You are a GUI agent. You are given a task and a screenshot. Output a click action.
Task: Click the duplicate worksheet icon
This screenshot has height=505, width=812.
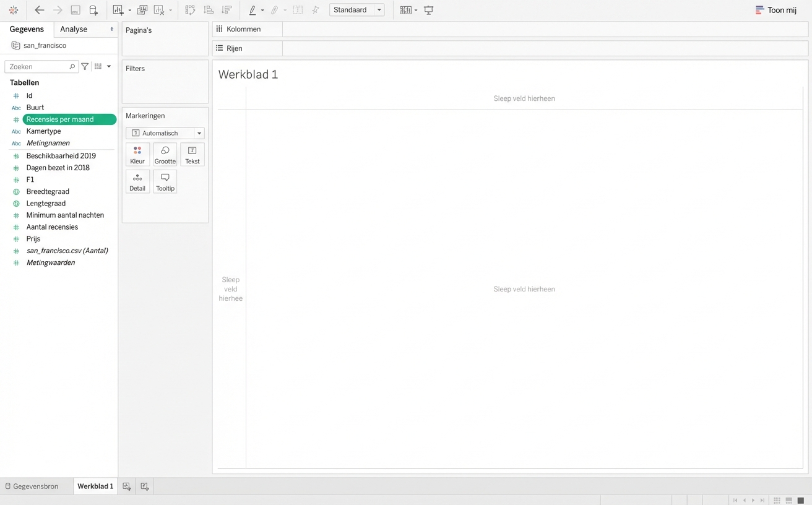(142, 10)
